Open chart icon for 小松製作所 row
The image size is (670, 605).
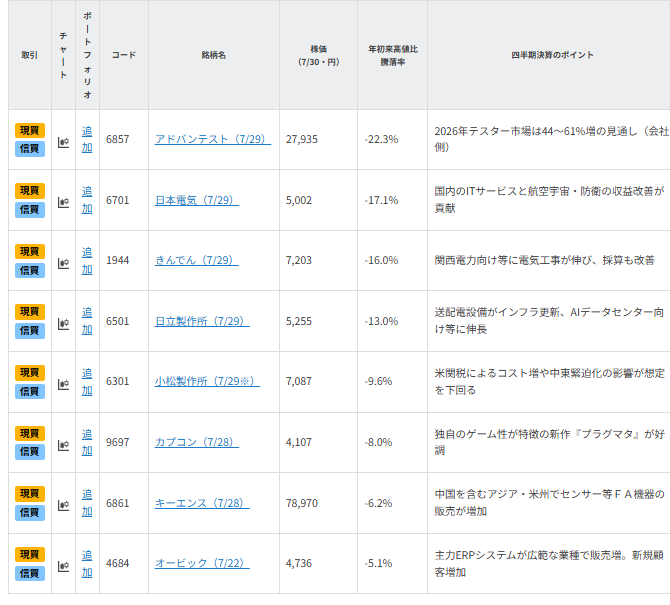click(63, 385)
